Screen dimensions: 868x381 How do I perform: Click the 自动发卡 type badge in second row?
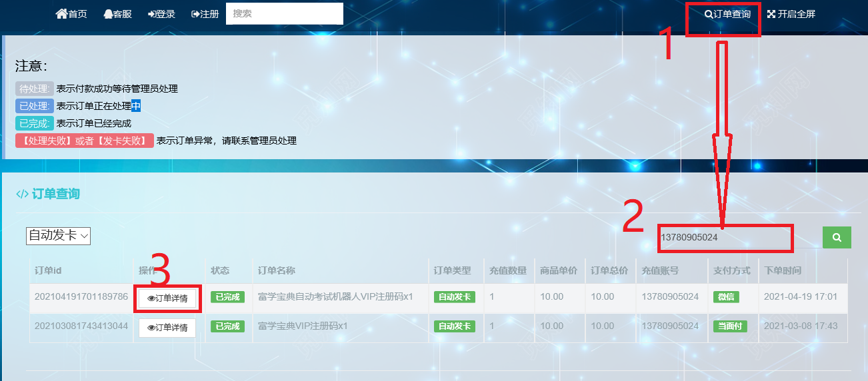[454, 326]
